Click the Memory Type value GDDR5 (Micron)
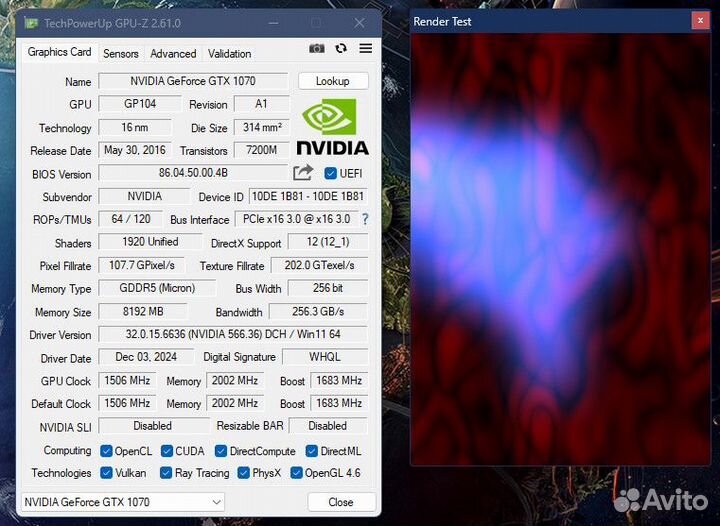The image size is (720, 526). click(157, 288)
